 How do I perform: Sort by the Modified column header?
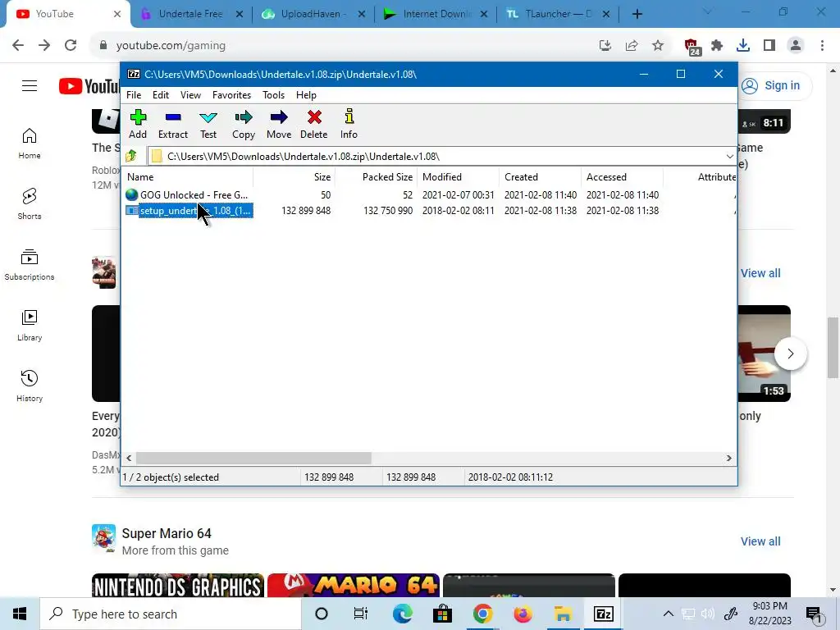click(458, 177)
